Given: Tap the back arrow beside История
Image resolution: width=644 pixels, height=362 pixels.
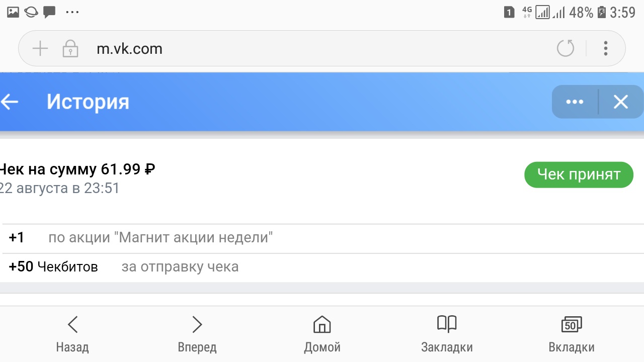Looking at the screenshot, I should [x=10, y=102].
